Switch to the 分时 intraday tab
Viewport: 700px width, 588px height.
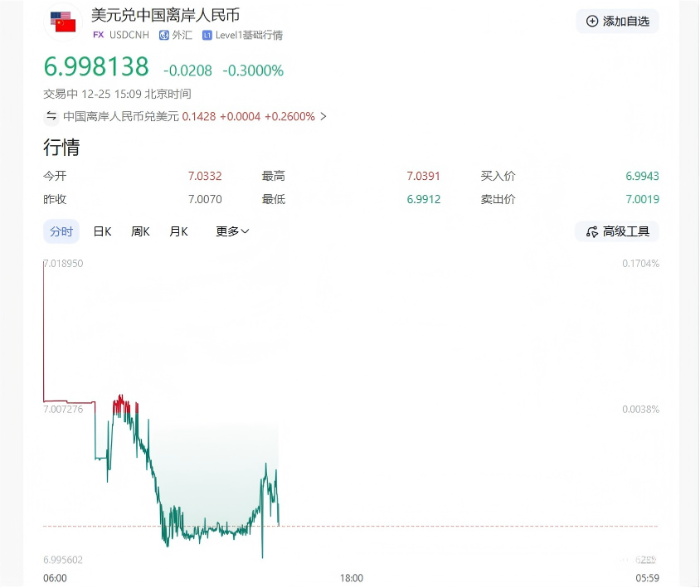(x=61, y=231)
